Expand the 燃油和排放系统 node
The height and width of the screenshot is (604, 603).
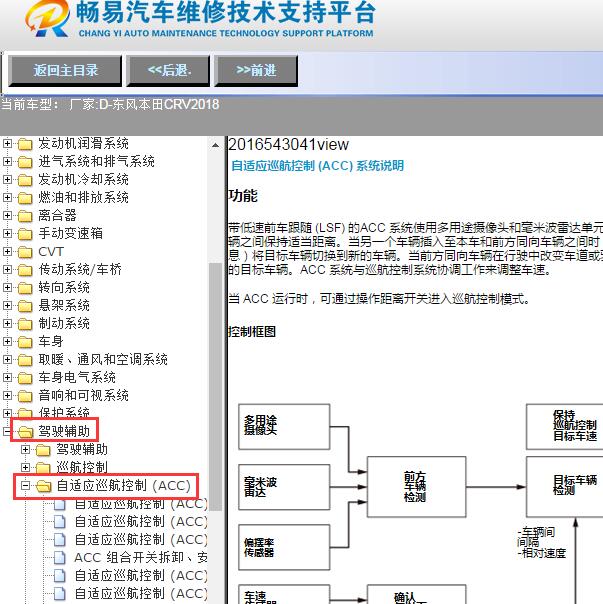coord(7,198)
